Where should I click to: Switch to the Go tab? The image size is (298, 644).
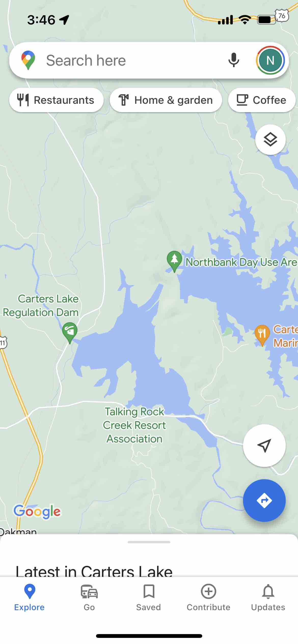(x=89, y=597)
